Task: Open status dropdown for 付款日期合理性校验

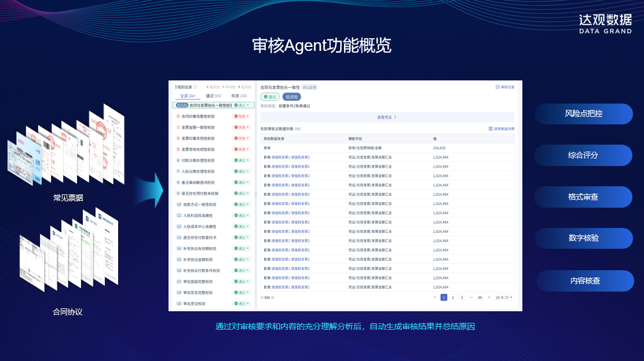Action: pyautogui.click(x=248, y=160)
